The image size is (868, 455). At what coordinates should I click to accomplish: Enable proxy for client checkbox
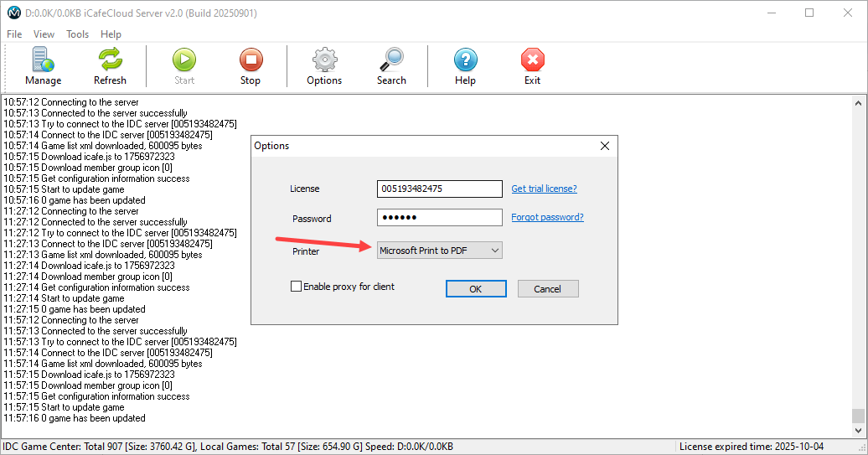click(x=296, y=287)
